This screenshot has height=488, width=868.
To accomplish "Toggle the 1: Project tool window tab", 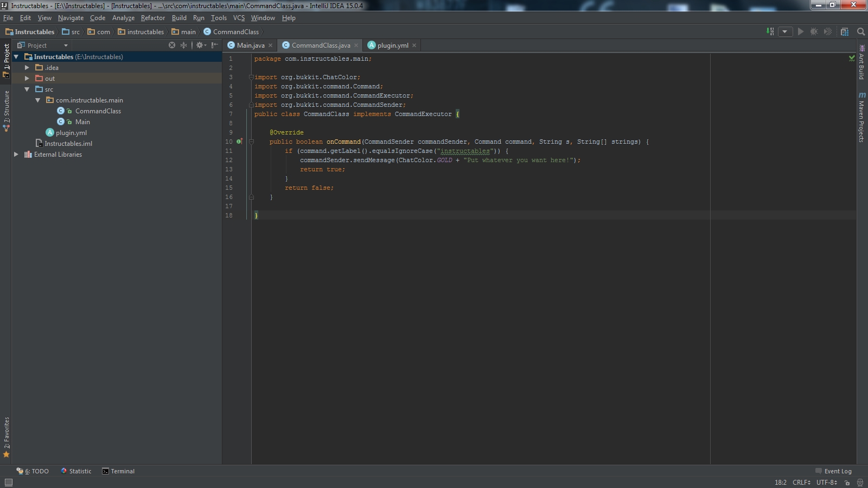I will click(x=6, y=61).
